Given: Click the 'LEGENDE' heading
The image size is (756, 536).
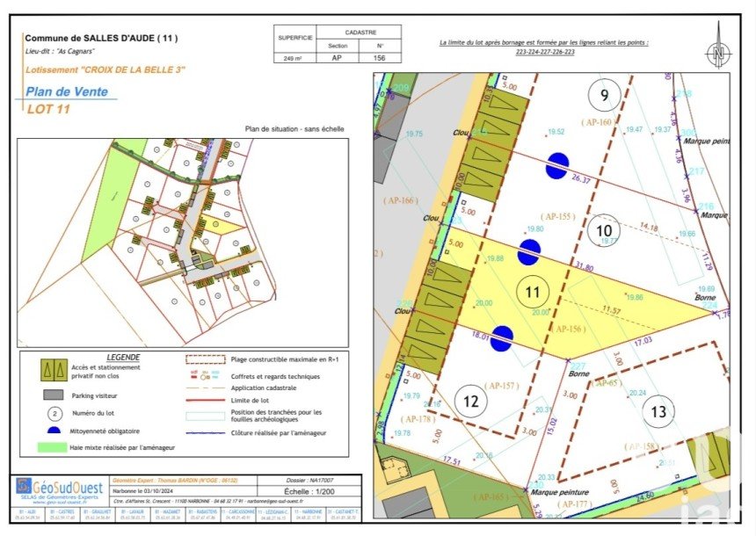Looking at the screenshot, I should pyautogui.click(x=123, y=358).
